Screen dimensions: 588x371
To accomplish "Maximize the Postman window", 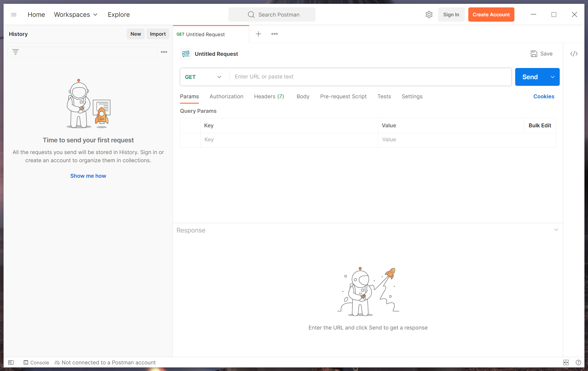I will click(x=554, y=15).
